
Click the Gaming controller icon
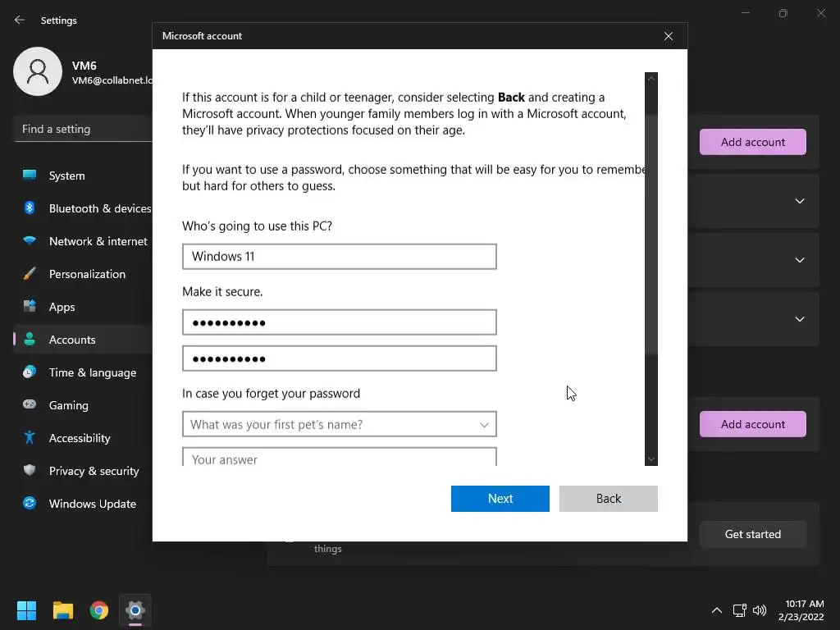tap(30, 404)
